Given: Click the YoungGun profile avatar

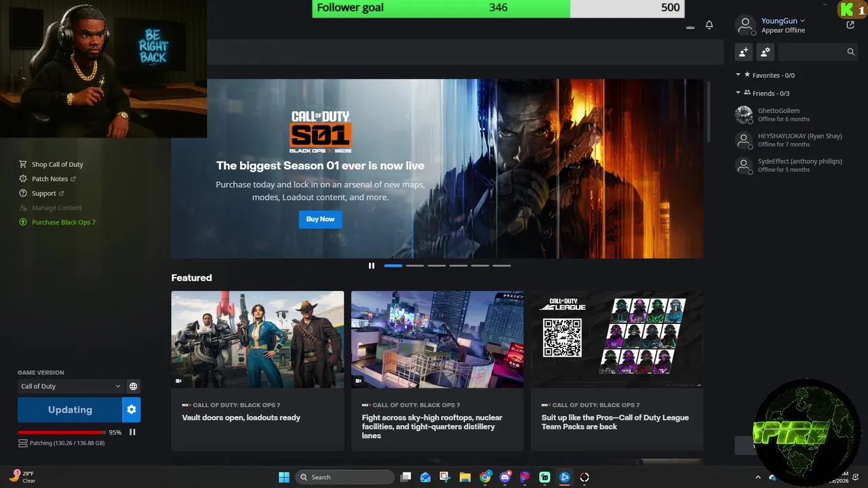Looking at the screenshot, I should pyautogui.click(x=745, y=26).
